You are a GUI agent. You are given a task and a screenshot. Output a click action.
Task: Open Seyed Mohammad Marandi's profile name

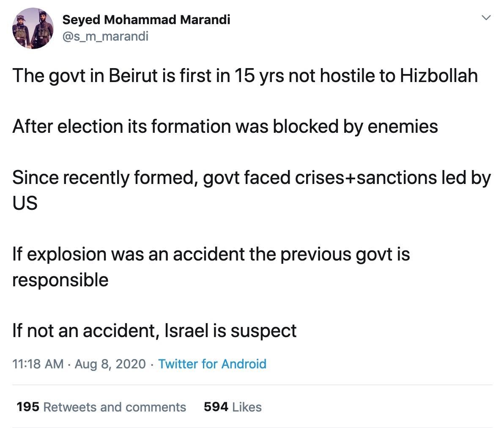146,20
